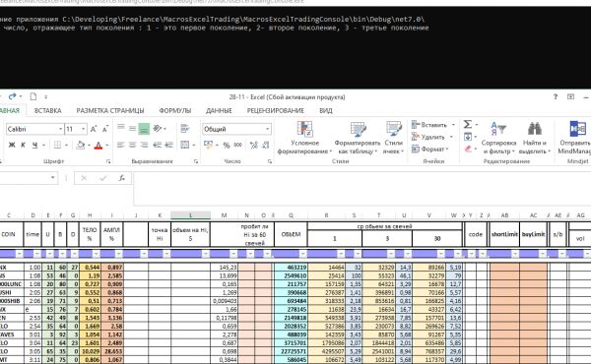591x364 pixels.
Task: Click the Clear eraser icon
Action: coord(468,150)
